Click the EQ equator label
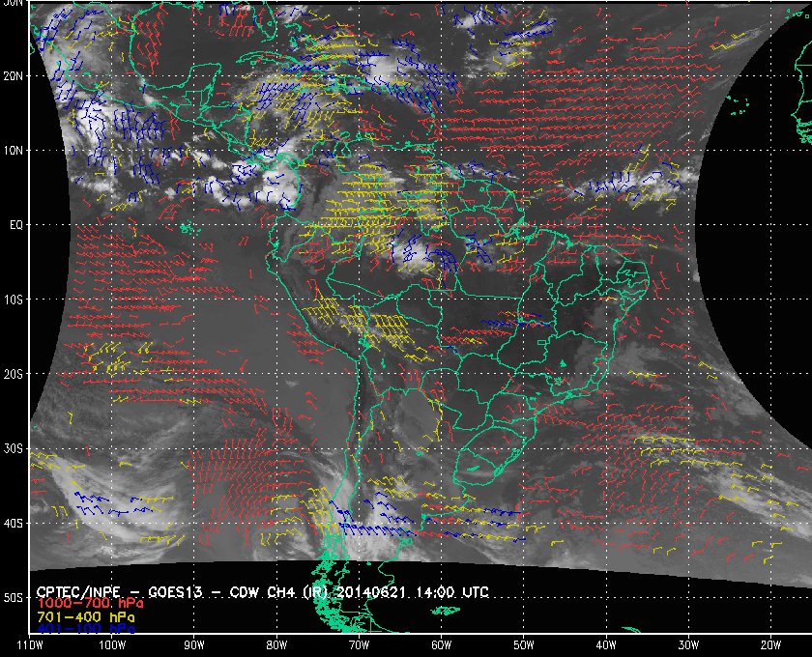 16,225
